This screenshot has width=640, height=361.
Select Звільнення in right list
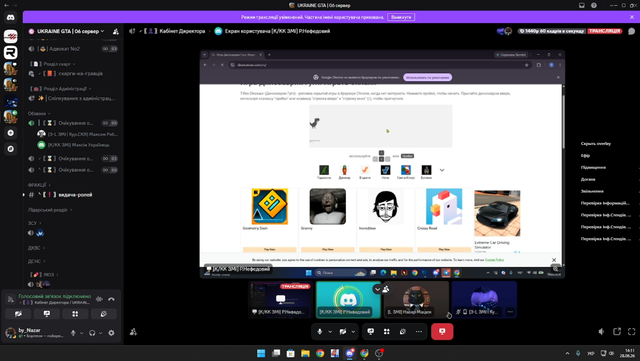[x=592, y=191]
